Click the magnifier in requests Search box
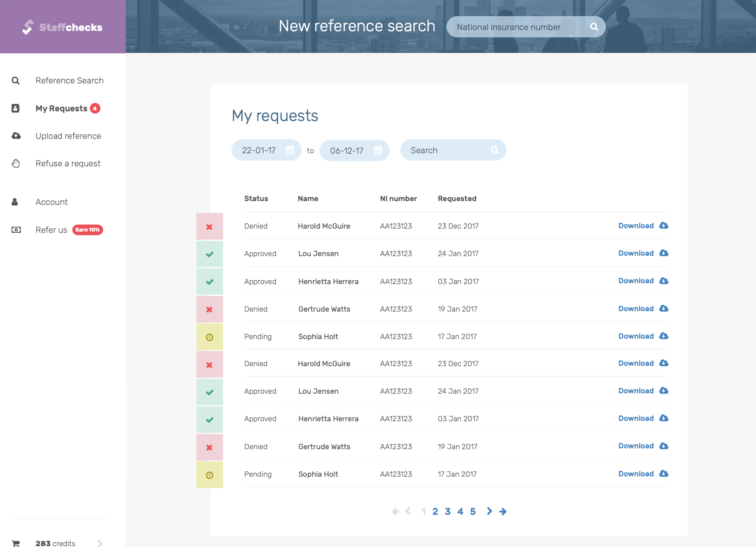Screen dimensions: 756x547 (495, 150)
